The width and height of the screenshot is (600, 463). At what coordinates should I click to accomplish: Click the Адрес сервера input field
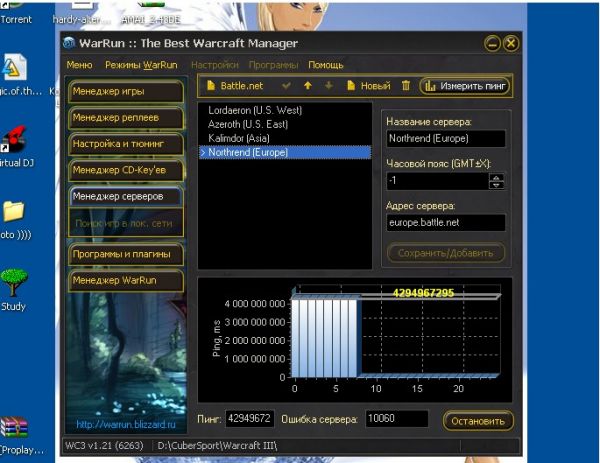pyautogui.click(x=445, y=222)
